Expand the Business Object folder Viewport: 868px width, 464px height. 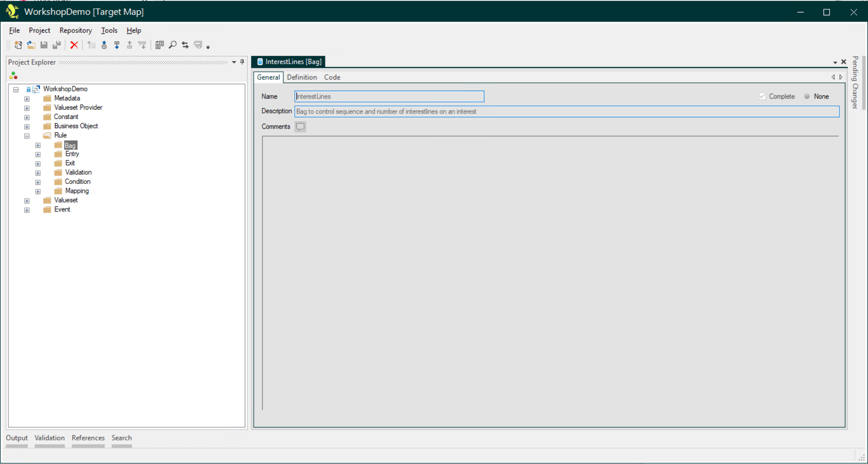[x=27, y=126]
